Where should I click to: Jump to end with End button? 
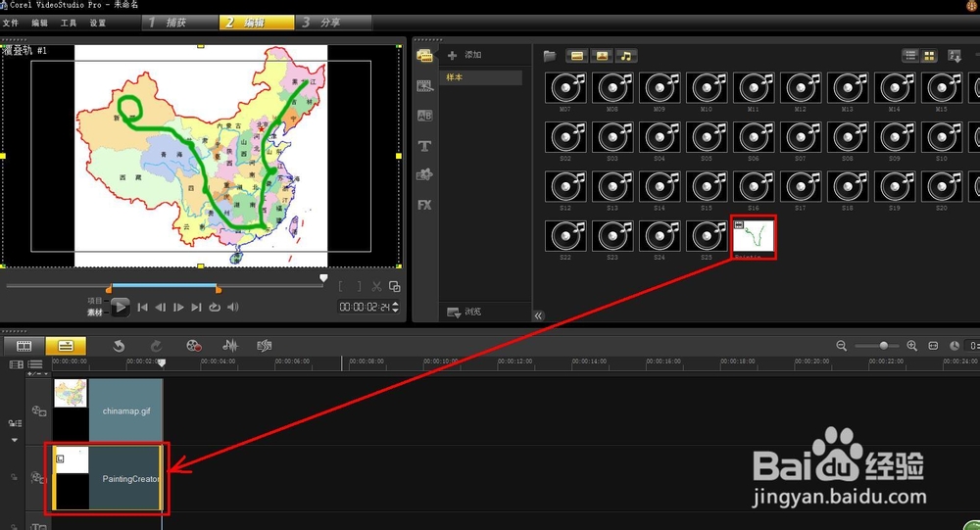(196, 307)
